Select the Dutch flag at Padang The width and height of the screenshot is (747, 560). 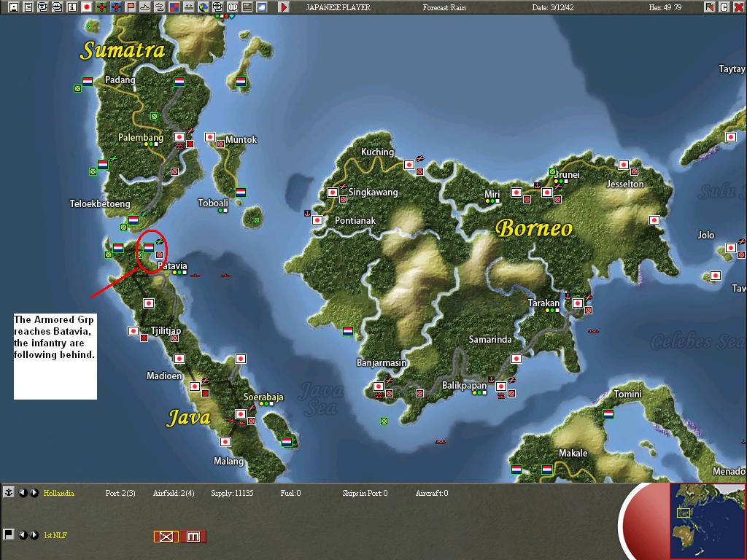click(88, 82)
